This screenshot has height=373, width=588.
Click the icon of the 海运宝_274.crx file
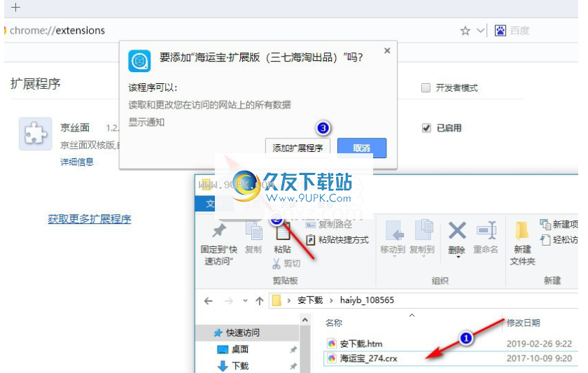click(332, 359)
